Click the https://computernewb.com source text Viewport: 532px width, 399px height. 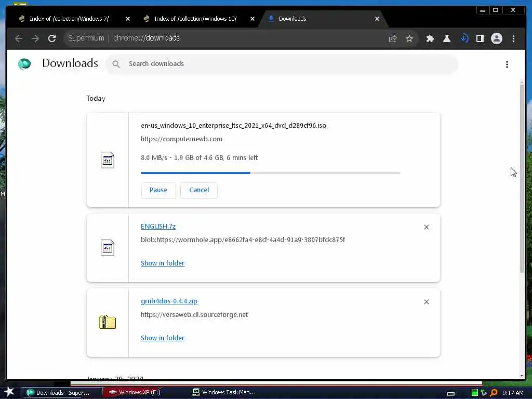pyautogui.click(x=181, y=139)
